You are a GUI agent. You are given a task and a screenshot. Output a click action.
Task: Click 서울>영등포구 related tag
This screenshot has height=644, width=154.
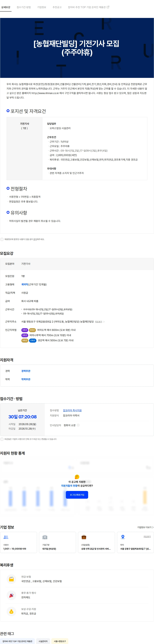pos(60,641)
